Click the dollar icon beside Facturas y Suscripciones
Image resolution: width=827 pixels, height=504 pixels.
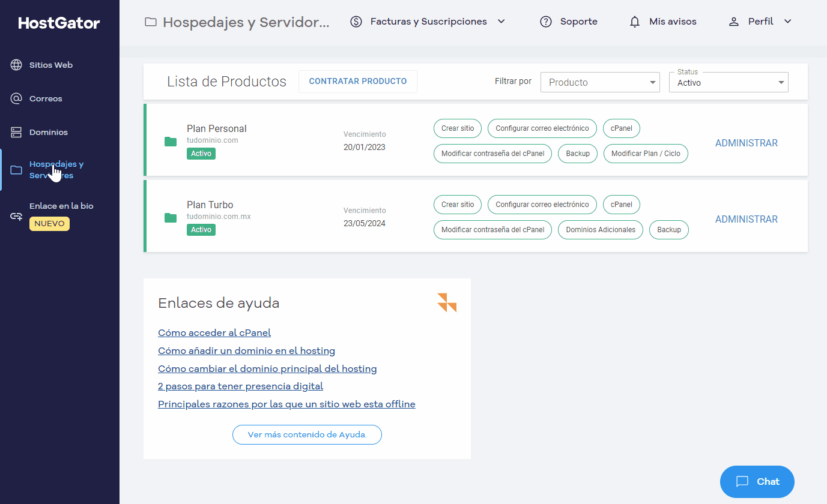click(356, 22)
